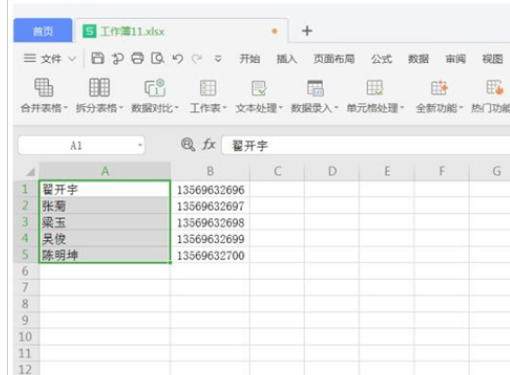Click the 工作表 icon
Viewport: 510px width, 375px height.
pos(208,88)
